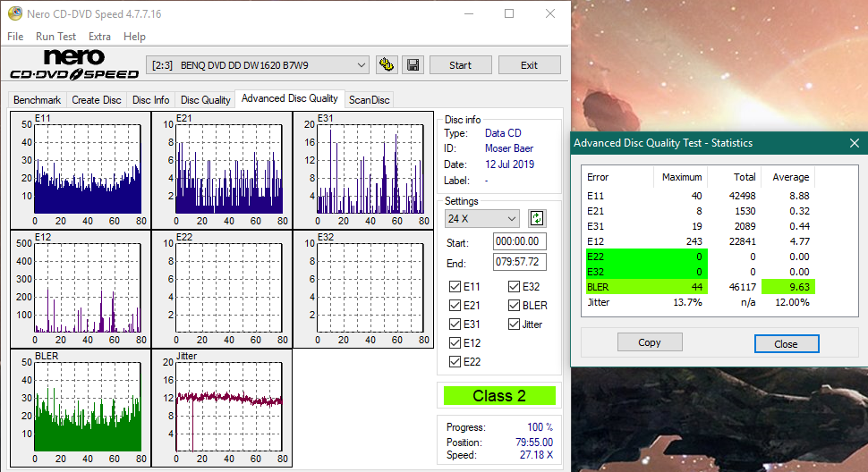Click the Start time input field

[x=519, y=241]
